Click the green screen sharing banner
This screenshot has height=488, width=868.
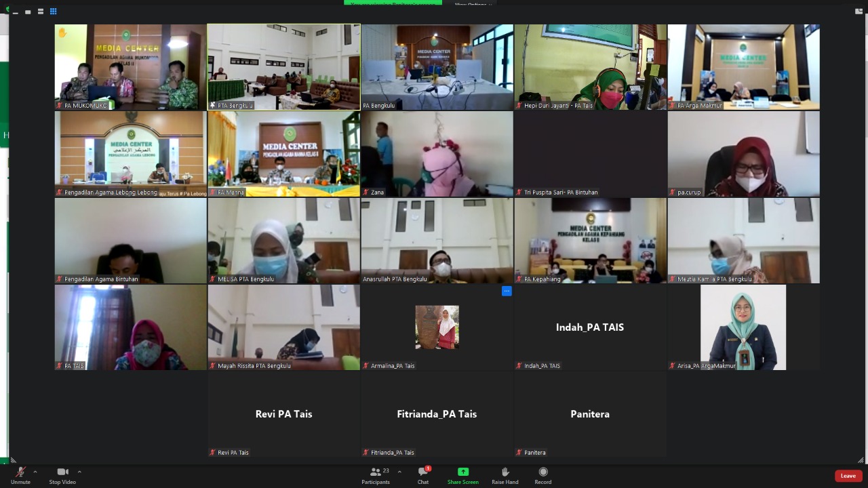(x=393, y=3)
